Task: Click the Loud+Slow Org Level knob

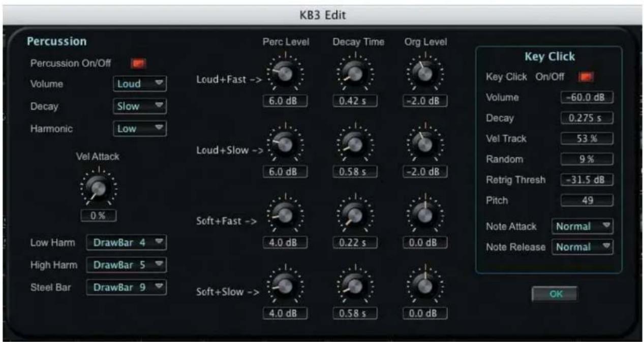Action: [425, 145]
